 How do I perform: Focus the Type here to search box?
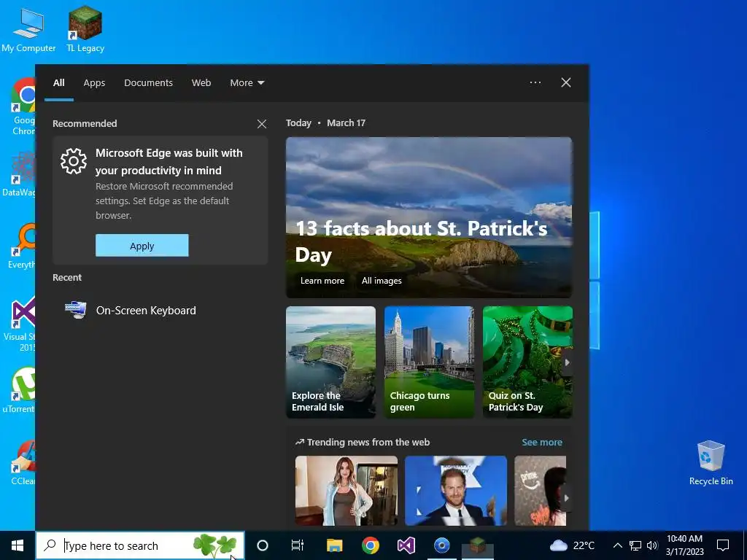140,545
